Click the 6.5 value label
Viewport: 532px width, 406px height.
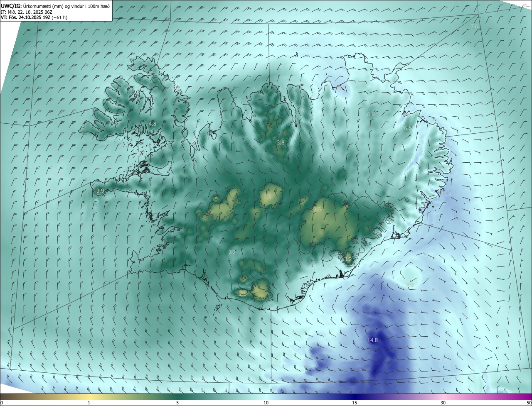(408, 128)
